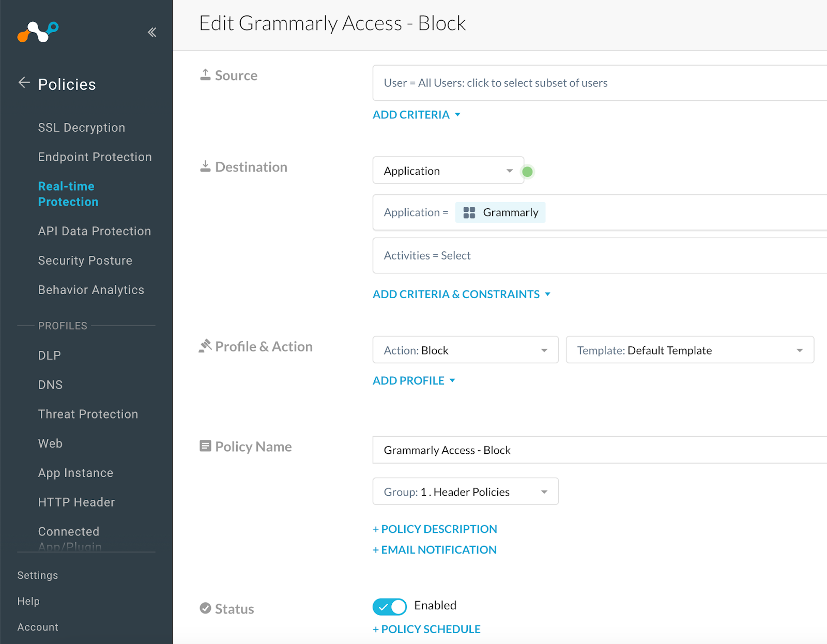Click the Application = field area

click(600, 212)
